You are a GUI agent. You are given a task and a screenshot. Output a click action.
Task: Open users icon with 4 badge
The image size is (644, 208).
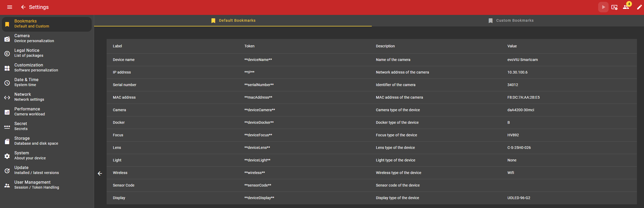[x=626, y=7]
